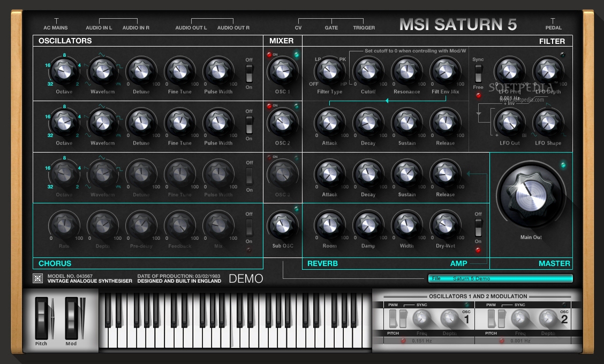This screenshot has width=604, height=364.
Task: Click the red LED below the Free label
Action: (x=478, y=95)
